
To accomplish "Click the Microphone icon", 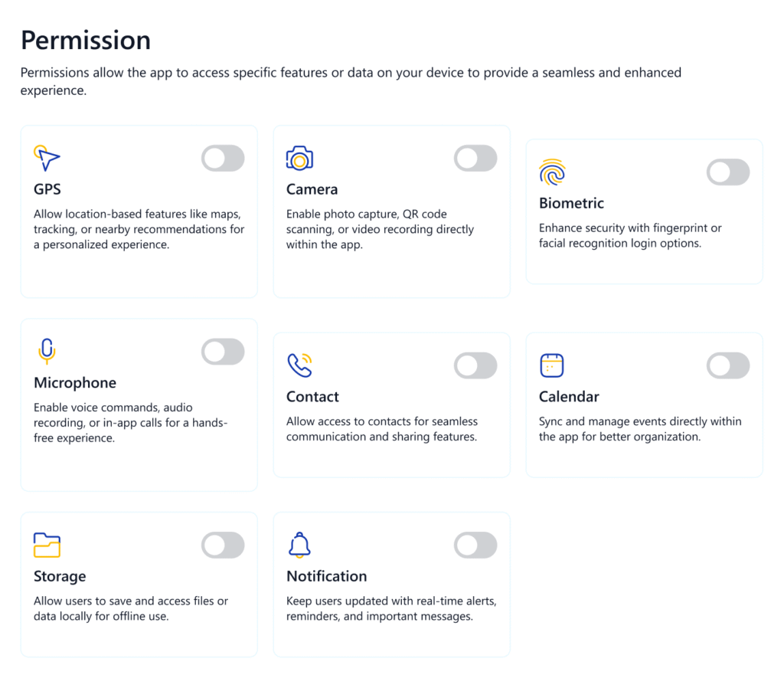I will click(x=47, y=352).
